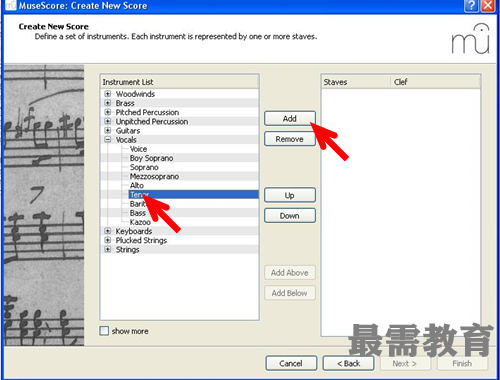Select the Alto instrument
This screenshot has height=380, width=500.
[x=137, y=185]
